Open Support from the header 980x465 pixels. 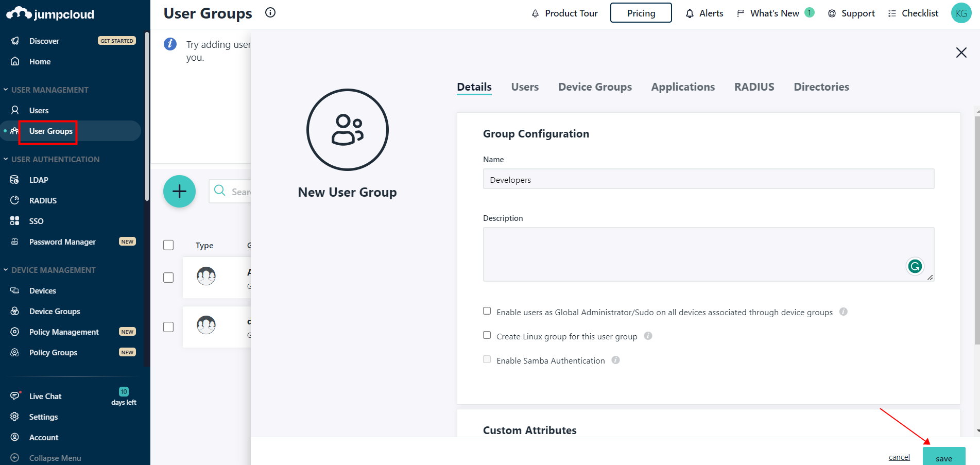click(851, 13)
